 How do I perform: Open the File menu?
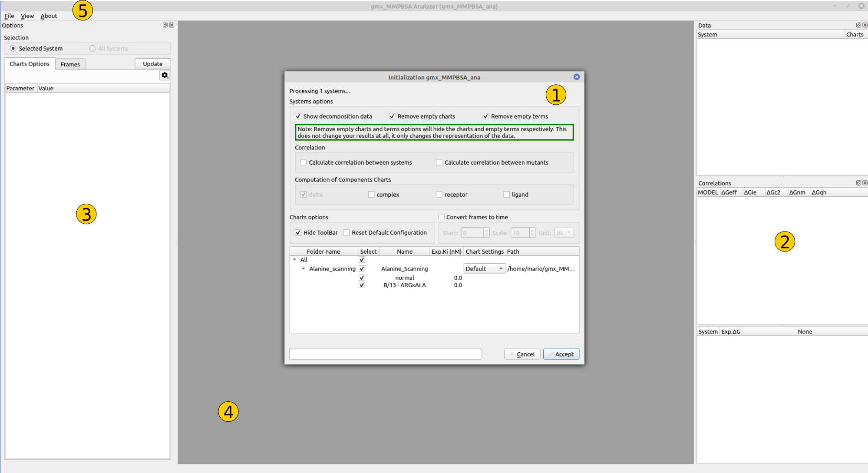9,16
